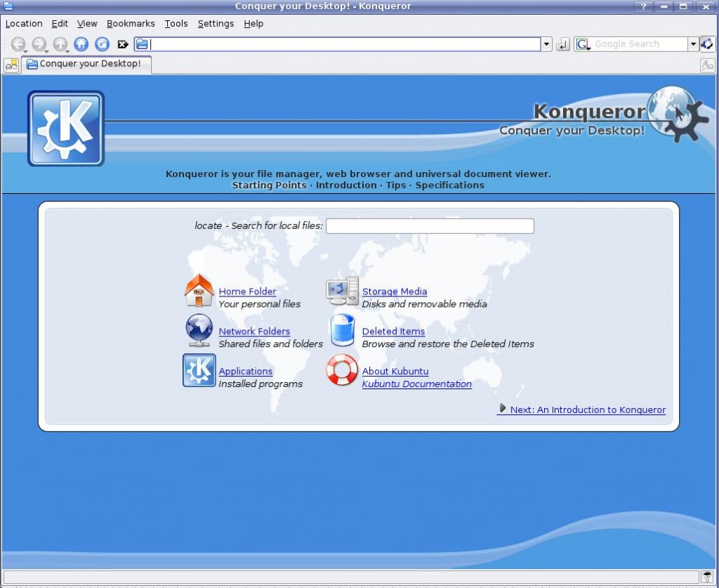The height and width of the screenshot is (588, 719).
Task: Click the Specifications heading link
Action: pyautogui.click(x=450, y=185)
